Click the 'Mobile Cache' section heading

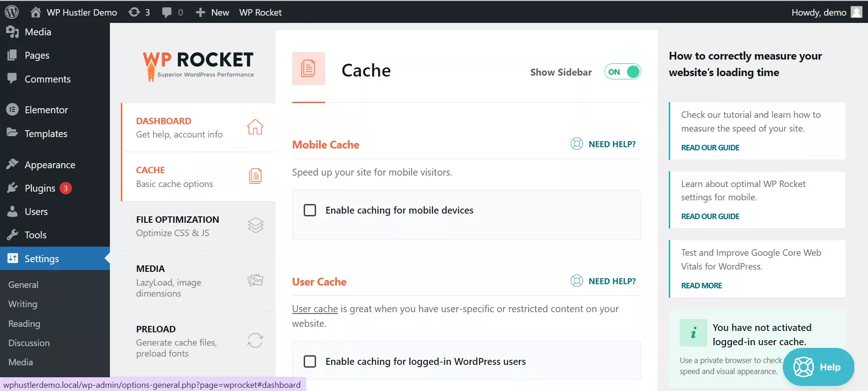(x=326, y=145)
